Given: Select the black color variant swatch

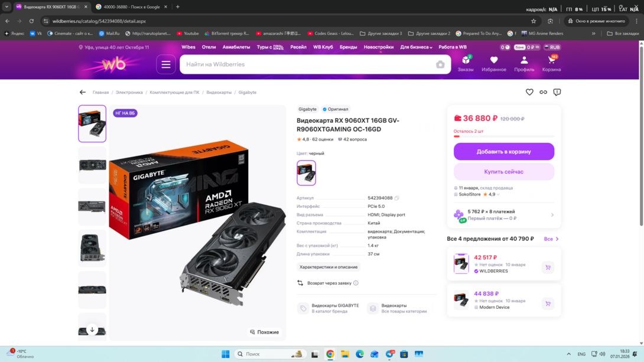Looking at the screenshot, I should tap(306, 173).
